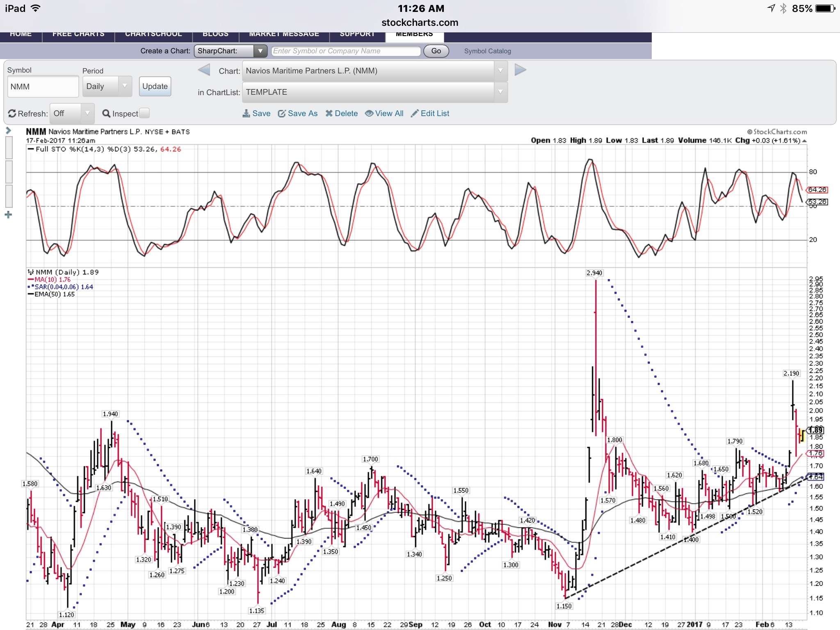Viewport: 840px width, 630px height.
Task: Expand the chevron arrow left of NMM title
Action: pyautogui.click(x=8, y=131)
